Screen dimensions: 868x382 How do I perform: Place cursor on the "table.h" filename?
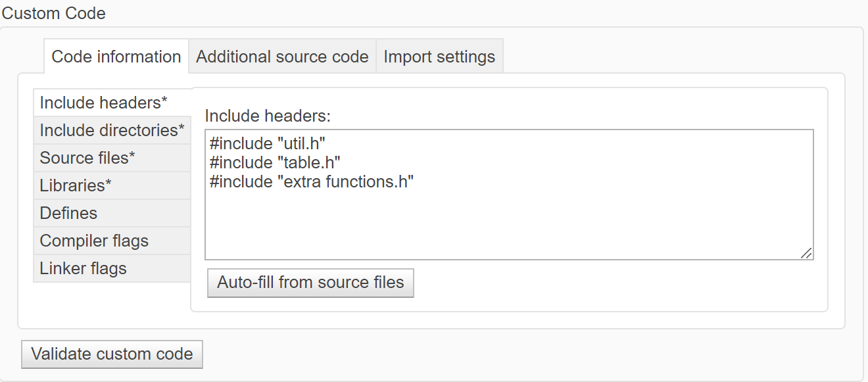(x=311, y=162)
